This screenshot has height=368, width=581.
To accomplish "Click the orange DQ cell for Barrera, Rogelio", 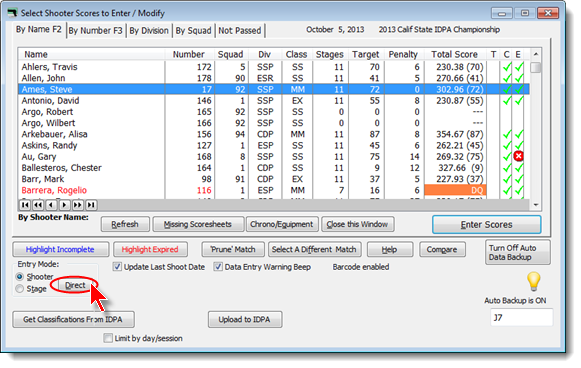I will tap(455, 190).
